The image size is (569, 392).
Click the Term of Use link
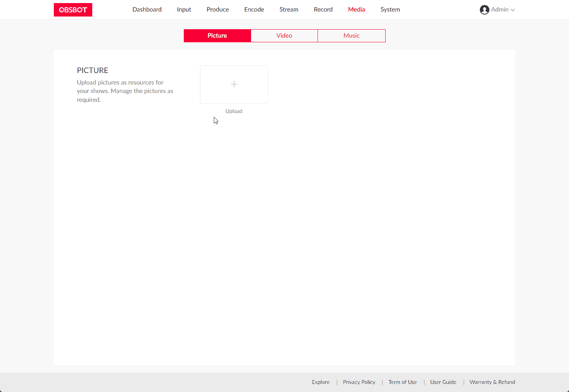(403, 382)
